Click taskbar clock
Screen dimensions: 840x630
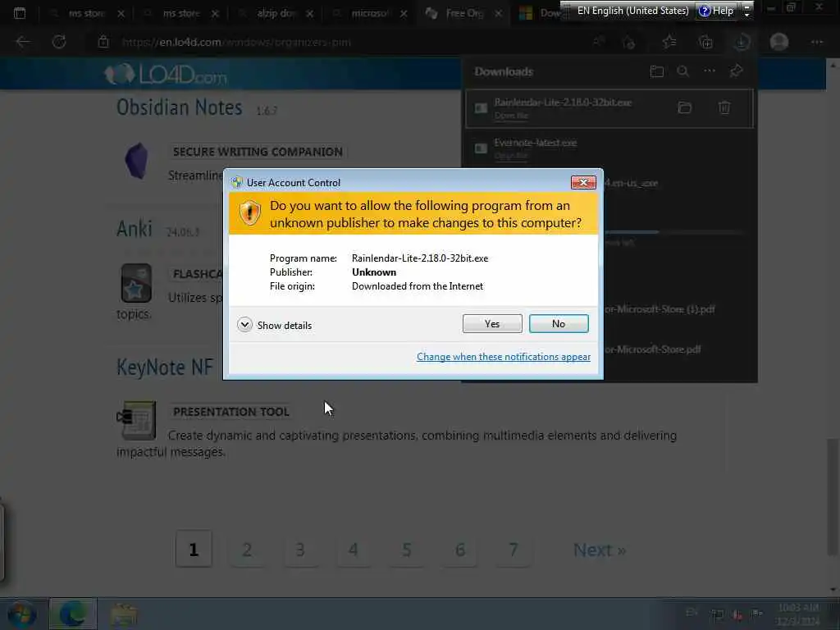tap(798, 614)
